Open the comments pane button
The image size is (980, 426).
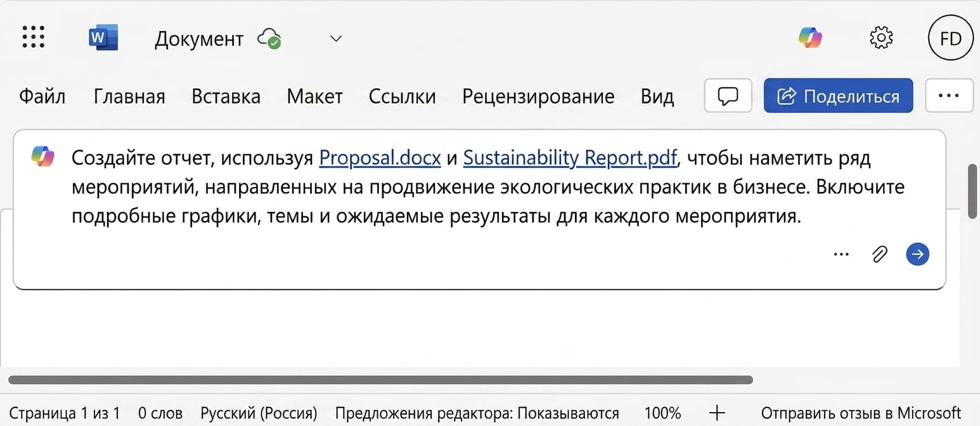pyautogui.click(x=728, y=96)
